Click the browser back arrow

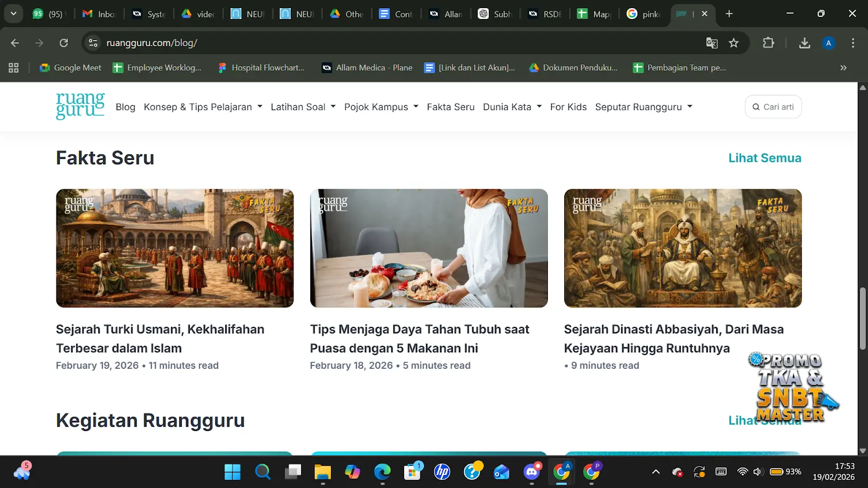[15, 43]
